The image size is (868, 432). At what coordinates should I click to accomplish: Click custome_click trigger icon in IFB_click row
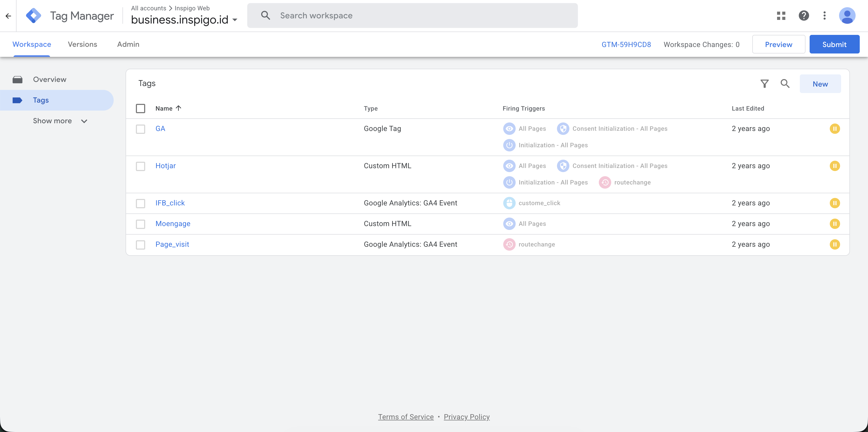point(509,203)
